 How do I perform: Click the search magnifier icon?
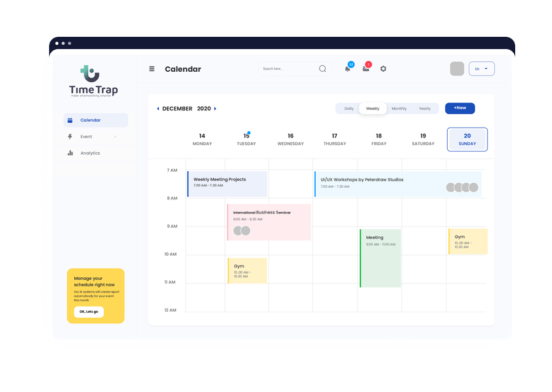(x=323, y=69)
